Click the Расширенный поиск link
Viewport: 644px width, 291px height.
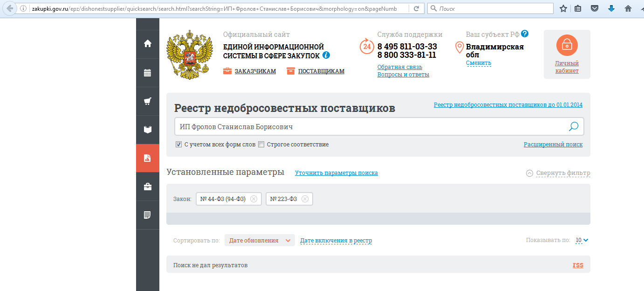click(553, 145)
